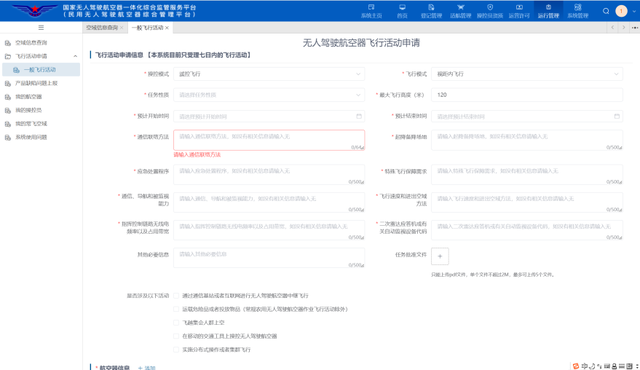Check 飞越集会人群上空 option
This screenshot has height=370, width=640.
[x=176, y=323]
